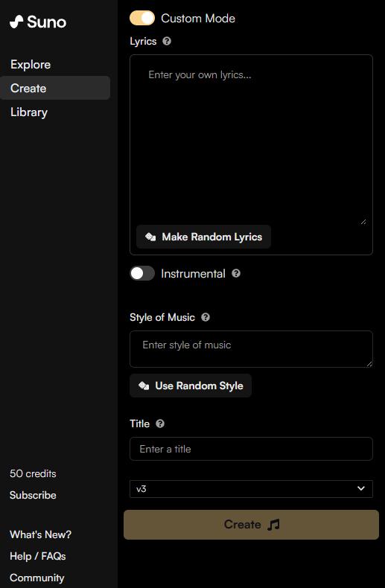The width and height of the screenshot is (385, 588).
Task: Click the Instrumental help question mark icon
Action: pos(236,273)
